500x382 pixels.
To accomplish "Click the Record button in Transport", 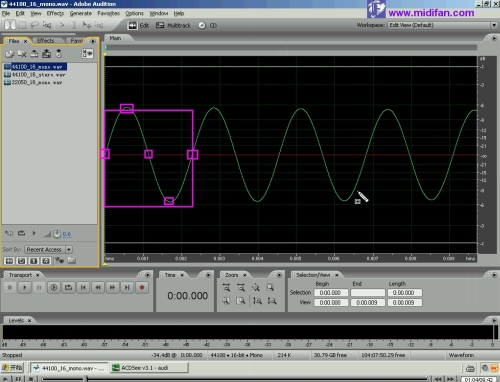I will [x=142, y=287].
